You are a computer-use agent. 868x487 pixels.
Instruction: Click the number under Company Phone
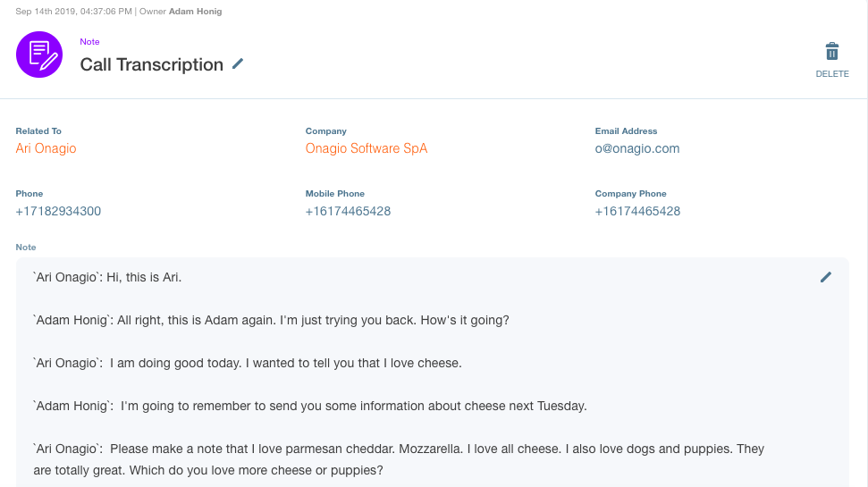click(x=637, y=211)
